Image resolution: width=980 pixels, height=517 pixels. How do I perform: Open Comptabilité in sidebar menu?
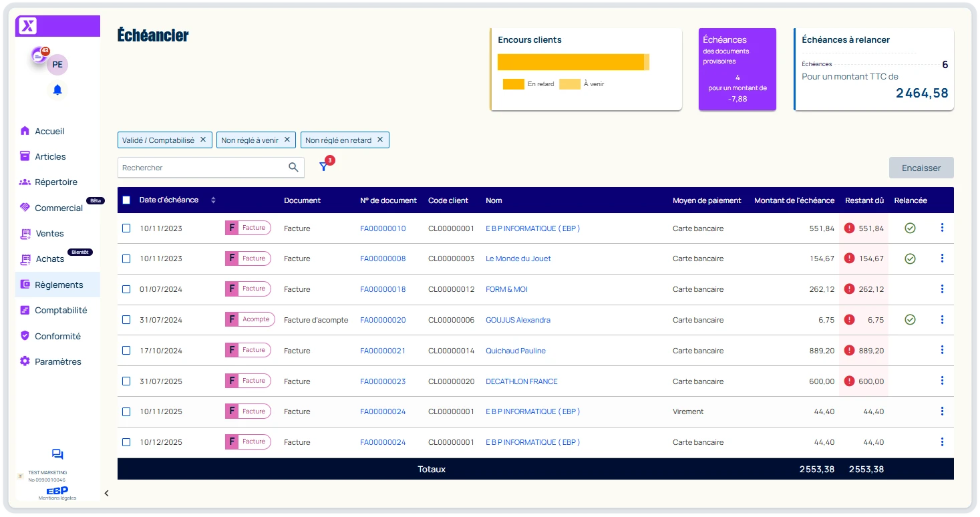point(60,311)
